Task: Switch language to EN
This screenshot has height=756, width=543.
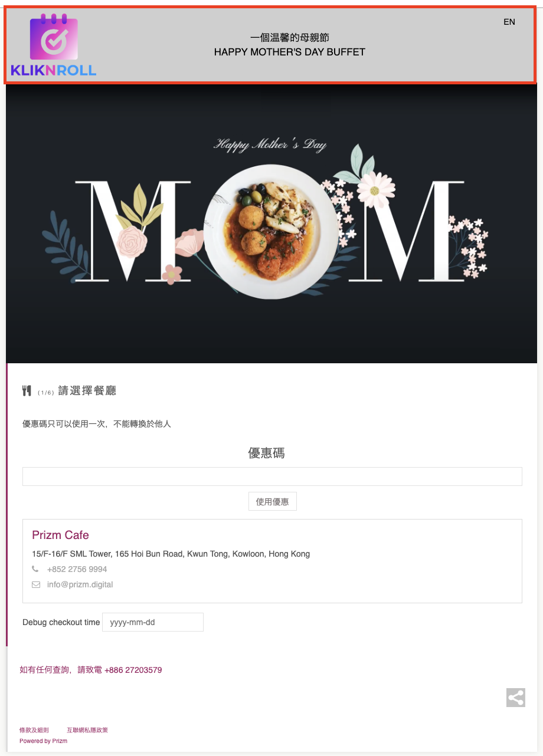Action: [x=509, y=22]
